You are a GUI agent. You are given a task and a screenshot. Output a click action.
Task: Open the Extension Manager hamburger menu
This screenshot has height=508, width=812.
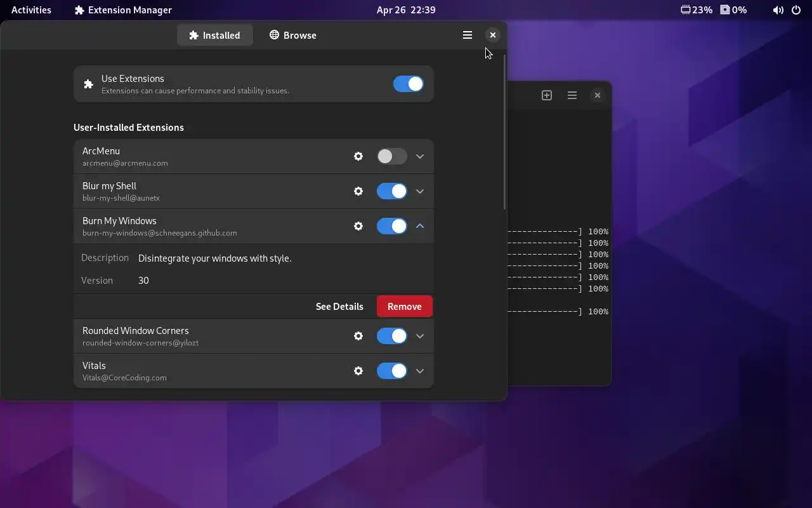[x=468, y=35]
